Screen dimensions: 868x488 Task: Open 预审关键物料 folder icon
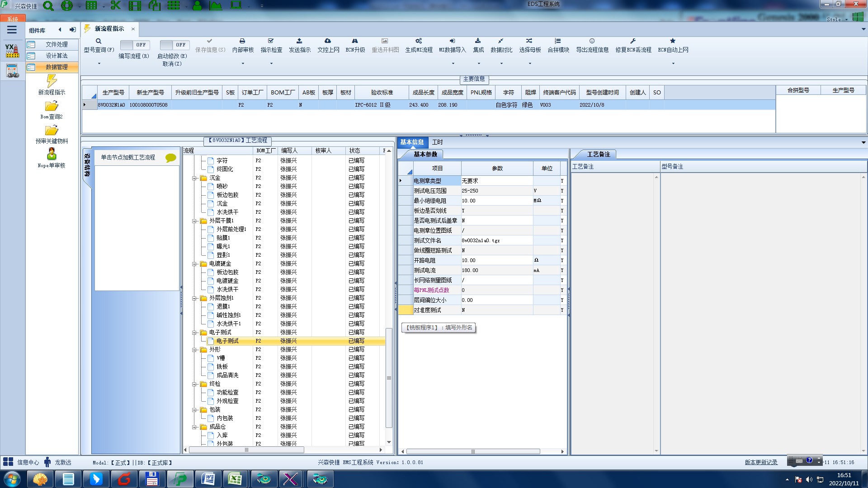pyautogui.click(x=52, y=131)
